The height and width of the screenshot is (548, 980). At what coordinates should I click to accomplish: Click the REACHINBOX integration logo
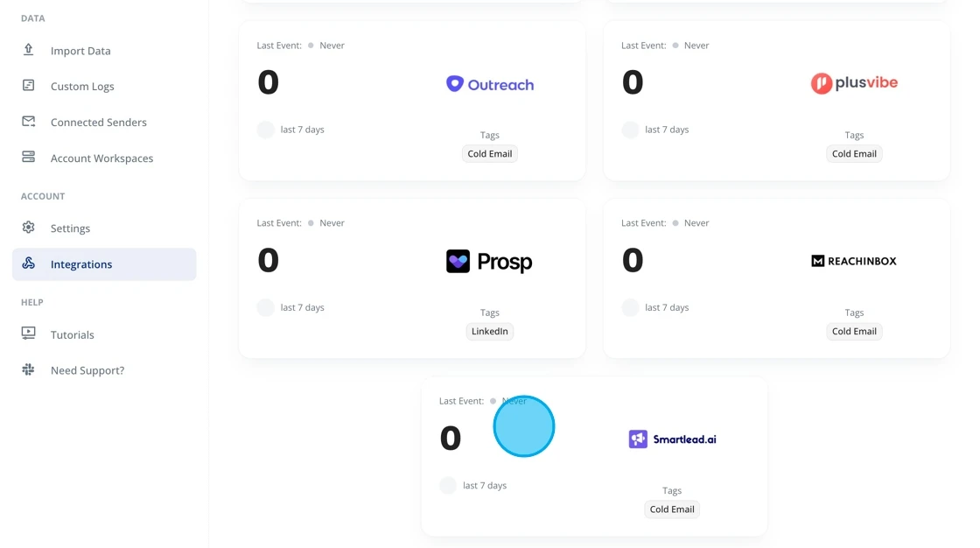853,260
